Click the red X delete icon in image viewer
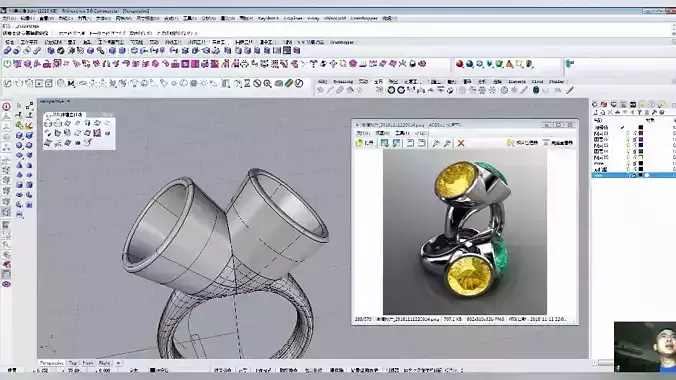The width and height of the screenshot is (676, 380). [x=461, y=143]
